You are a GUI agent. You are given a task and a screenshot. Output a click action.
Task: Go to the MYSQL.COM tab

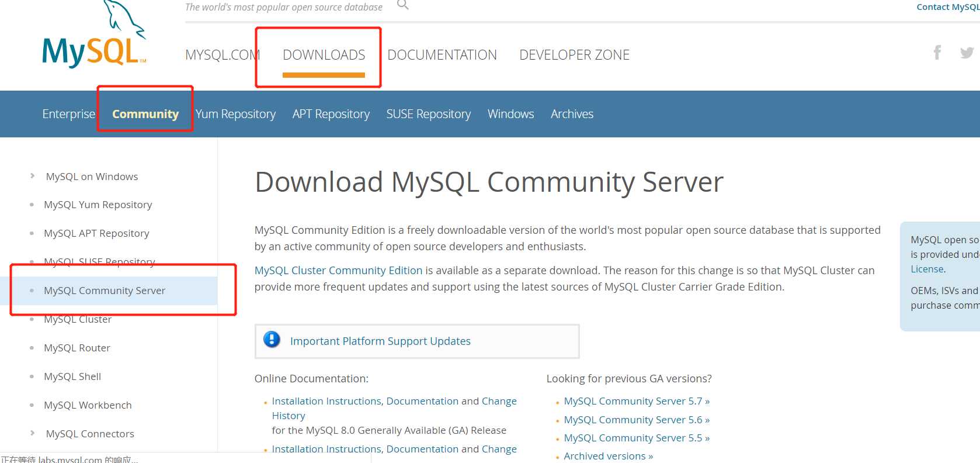tap(223, 55)
